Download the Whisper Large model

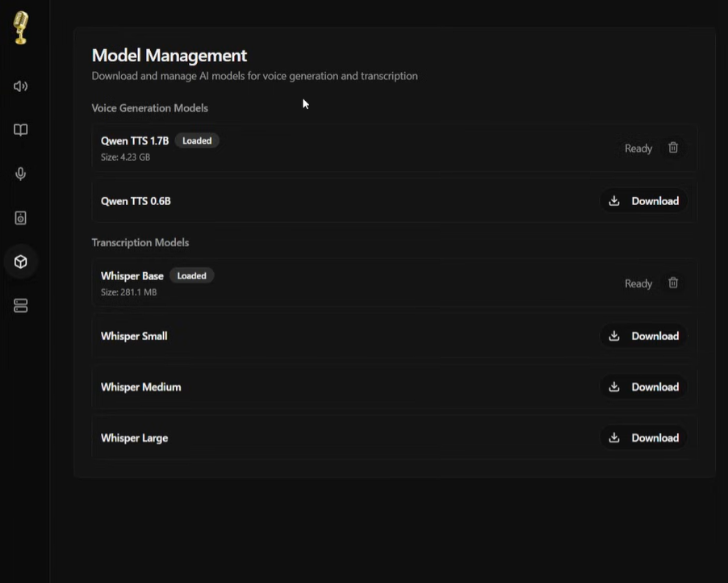tap(643, 438)
